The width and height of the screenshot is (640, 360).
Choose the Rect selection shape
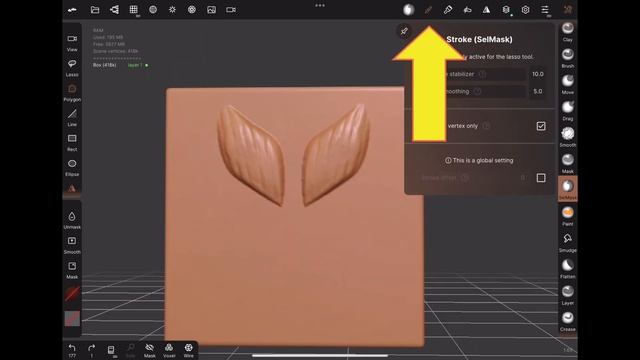pyautogui.click(x=72, y=142)
